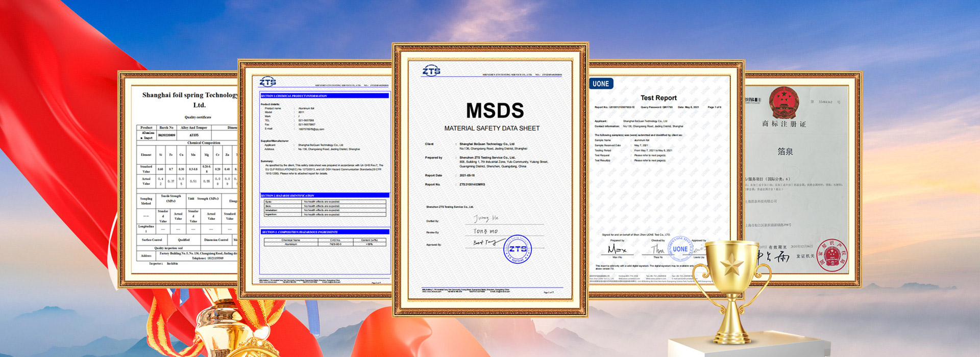Click the "Tong mo" signature

point(485,231)
